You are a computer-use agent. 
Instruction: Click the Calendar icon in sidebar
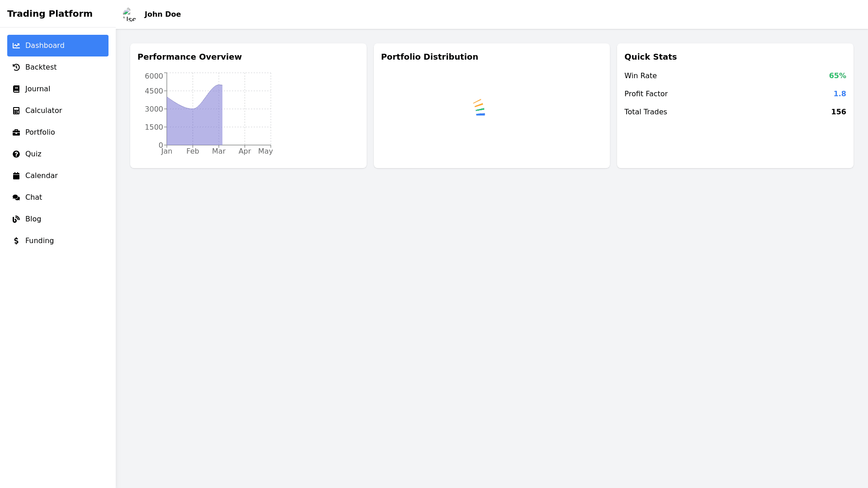pyautogui.click(x=16, y=176)
